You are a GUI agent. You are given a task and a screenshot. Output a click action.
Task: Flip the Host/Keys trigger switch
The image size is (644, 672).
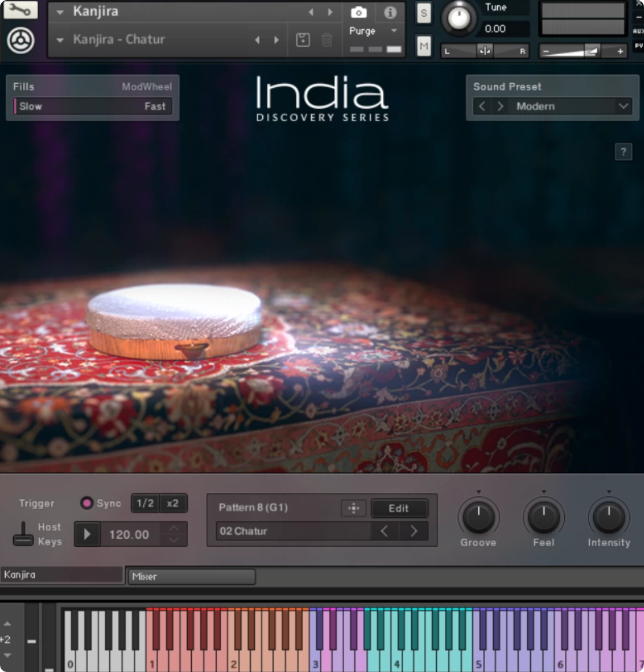[x=23, y=533]
